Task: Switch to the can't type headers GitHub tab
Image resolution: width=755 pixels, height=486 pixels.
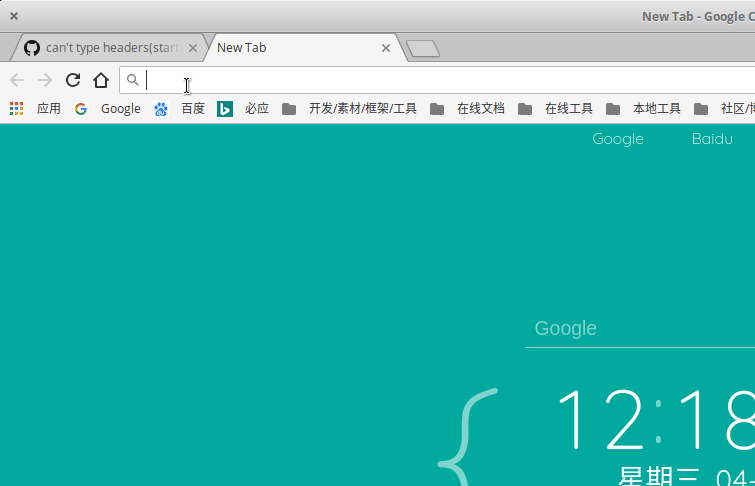Action: click(x=112, y=48)
